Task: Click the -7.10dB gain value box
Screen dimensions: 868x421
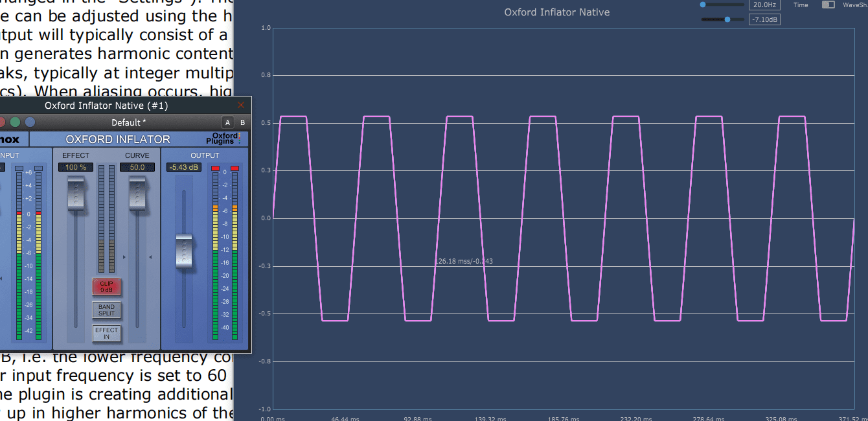Action: [x=764, y=19]
